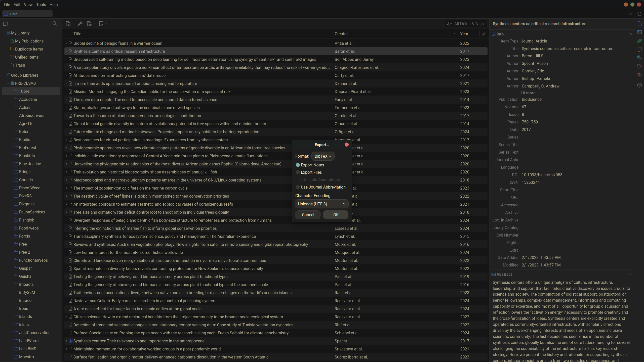Open the BibTeX format dropdown
The height and width of the screenshot is (362, 644).
tap(323, 156)
